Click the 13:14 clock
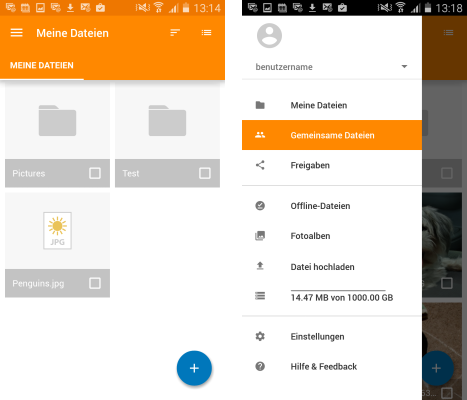The height and width of the screenshot is (400, 467). point(207,8)
